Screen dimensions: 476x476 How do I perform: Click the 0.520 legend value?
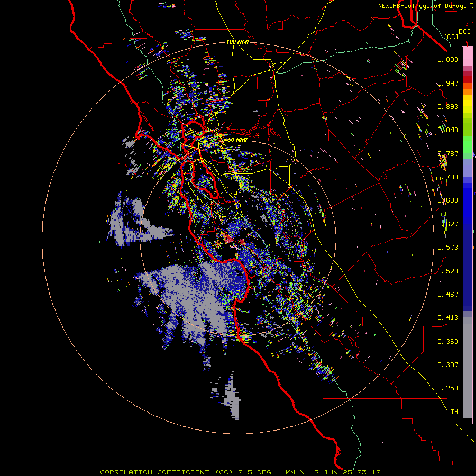click(448, 271)
